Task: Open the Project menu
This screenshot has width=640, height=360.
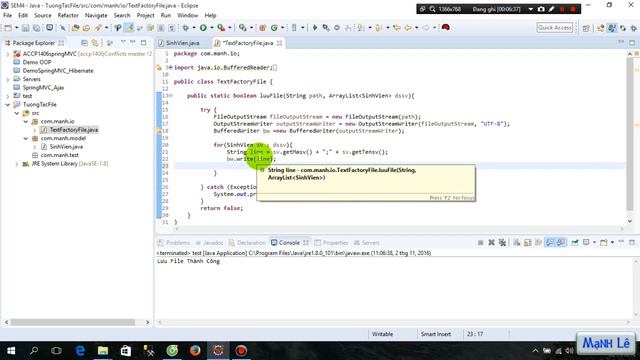Action: 145,15
